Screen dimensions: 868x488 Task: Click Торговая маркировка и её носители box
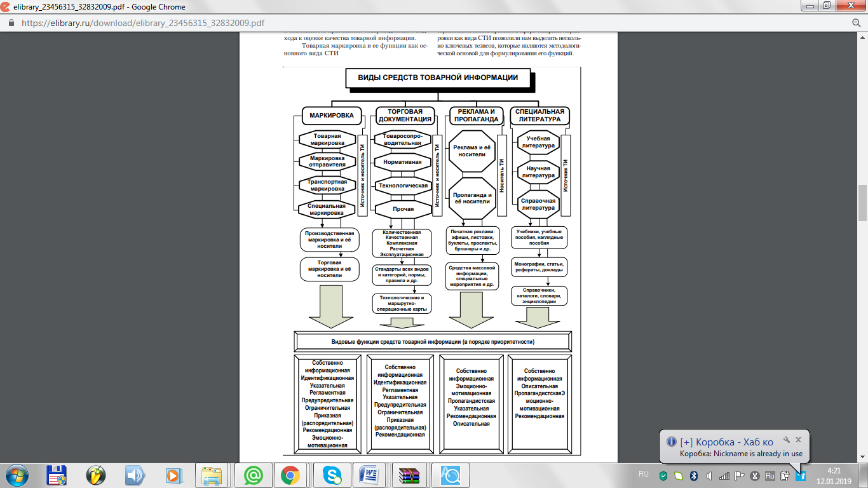pyautogui.click(x=329, y=269)
